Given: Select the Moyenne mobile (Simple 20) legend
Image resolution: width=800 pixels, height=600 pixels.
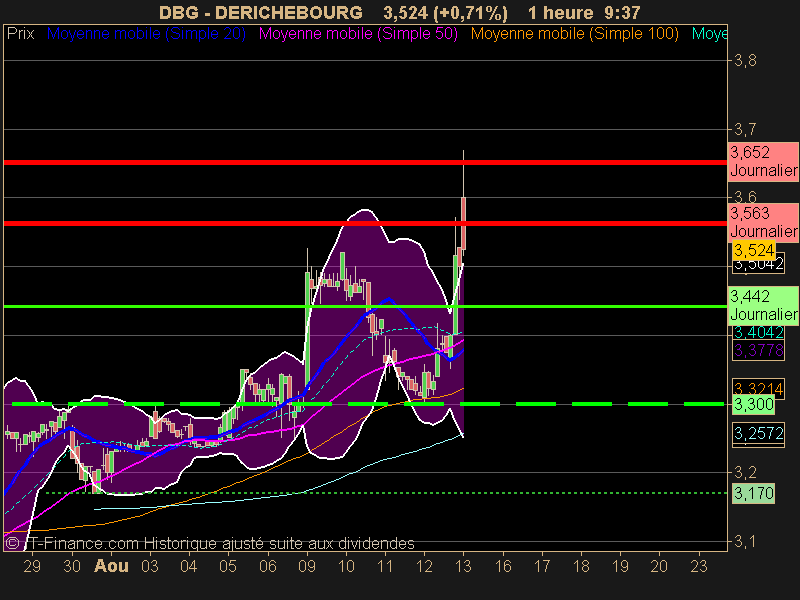Looking at the screenshot, I should click(146, 34).
